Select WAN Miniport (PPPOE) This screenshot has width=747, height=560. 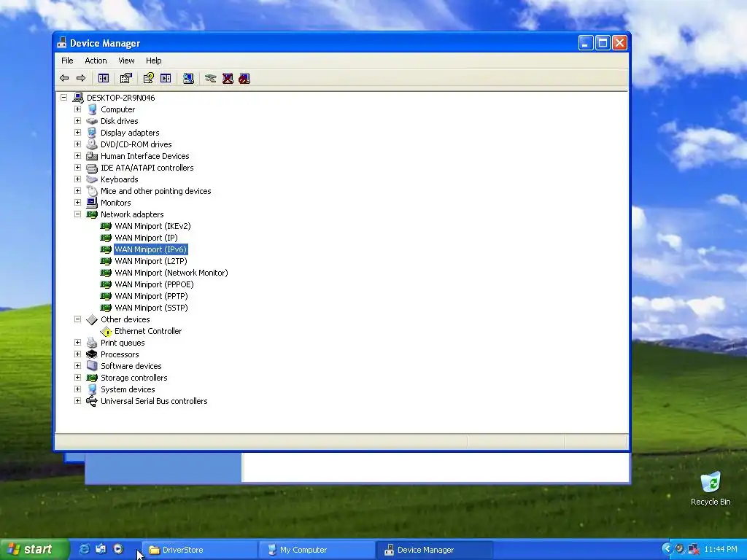tap(154, 285)
